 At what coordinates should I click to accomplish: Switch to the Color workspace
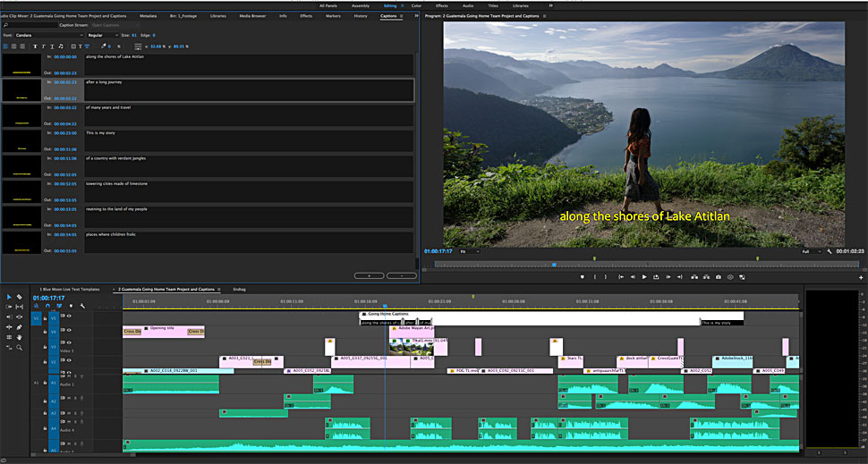(x=416, y=5)
